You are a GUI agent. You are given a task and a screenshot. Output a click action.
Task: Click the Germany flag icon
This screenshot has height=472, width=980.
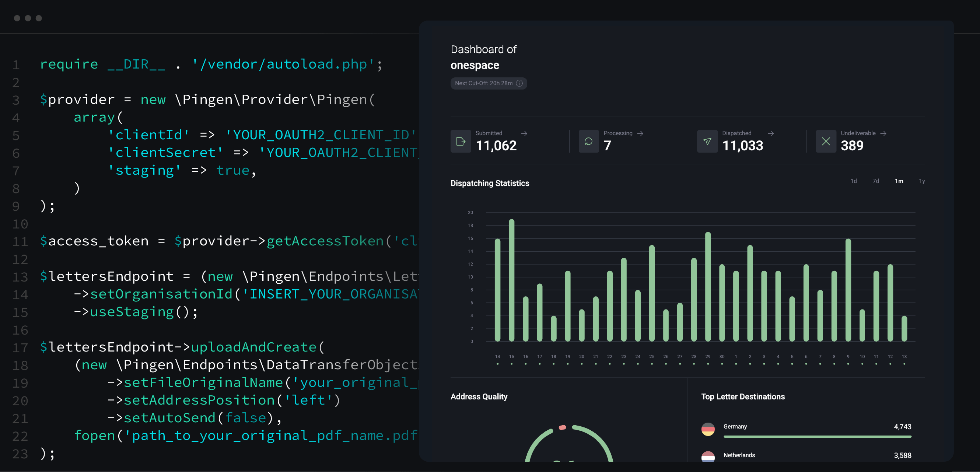click(708, 429)
